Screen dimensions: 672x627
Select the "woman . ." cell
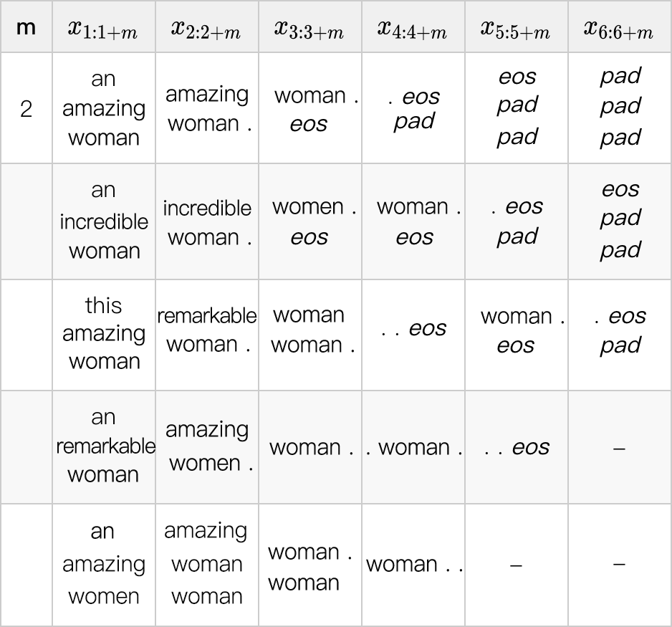(x=413, y=564)
